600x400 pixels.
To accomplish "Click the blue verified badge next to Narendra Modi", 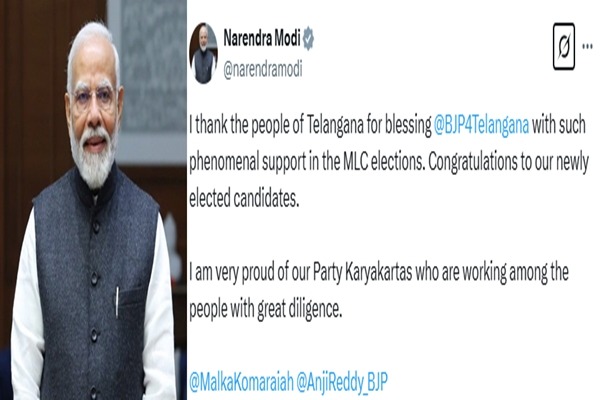I will click(x=308, y=39).
